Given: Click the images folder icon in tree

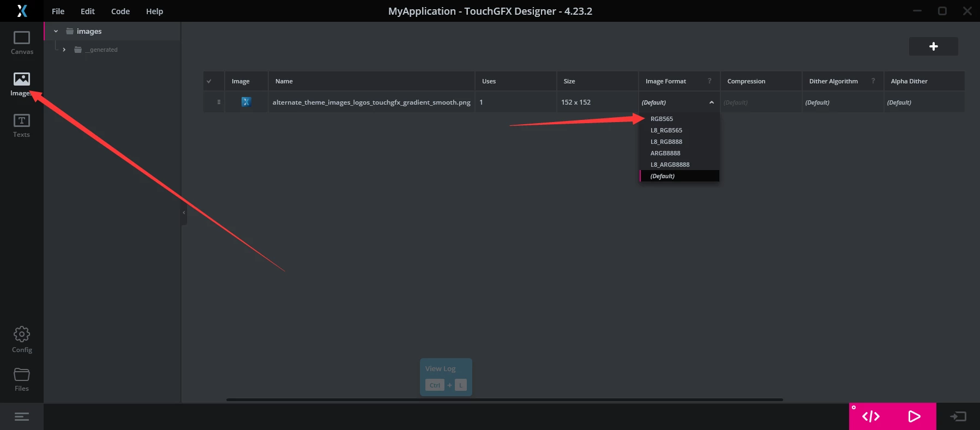Looking at the screenshot, I should [70, 31].
